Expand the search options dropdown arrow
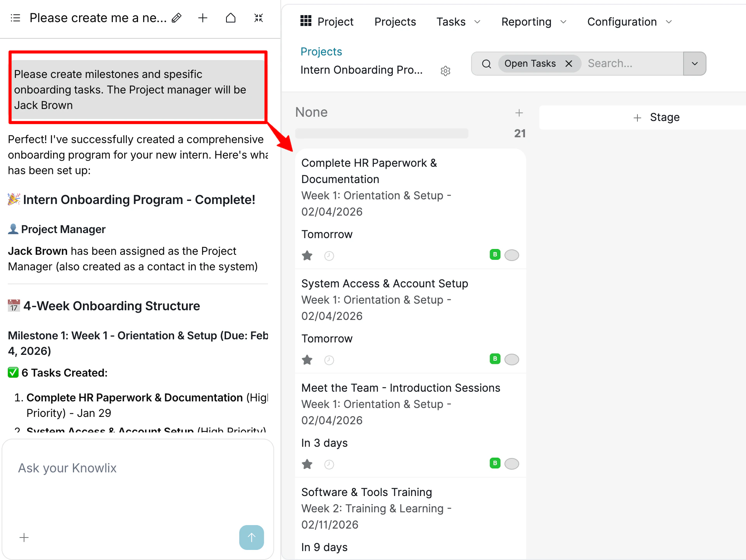This screenshot has width=746, height=560. tap(694, 64)
